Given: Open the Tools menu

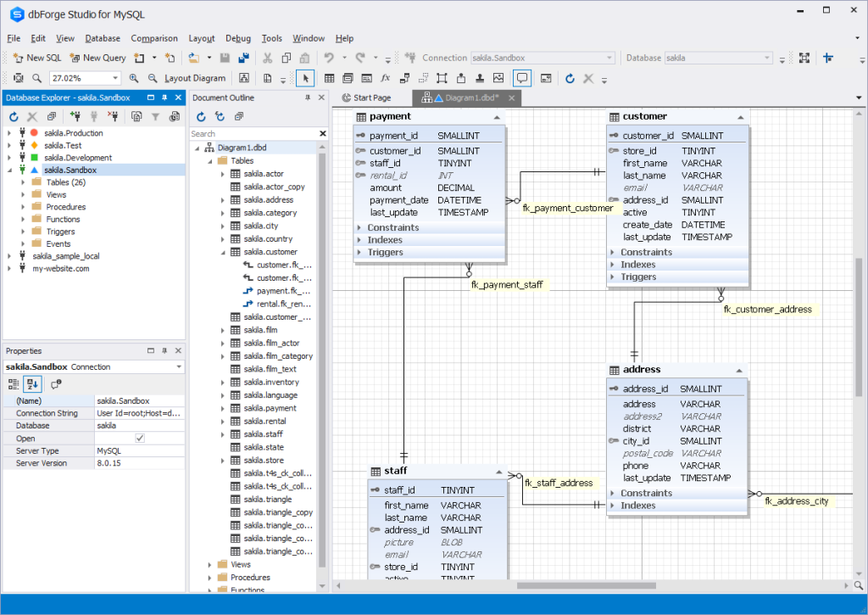Looking at the screenshot, I should click(272, 38).
